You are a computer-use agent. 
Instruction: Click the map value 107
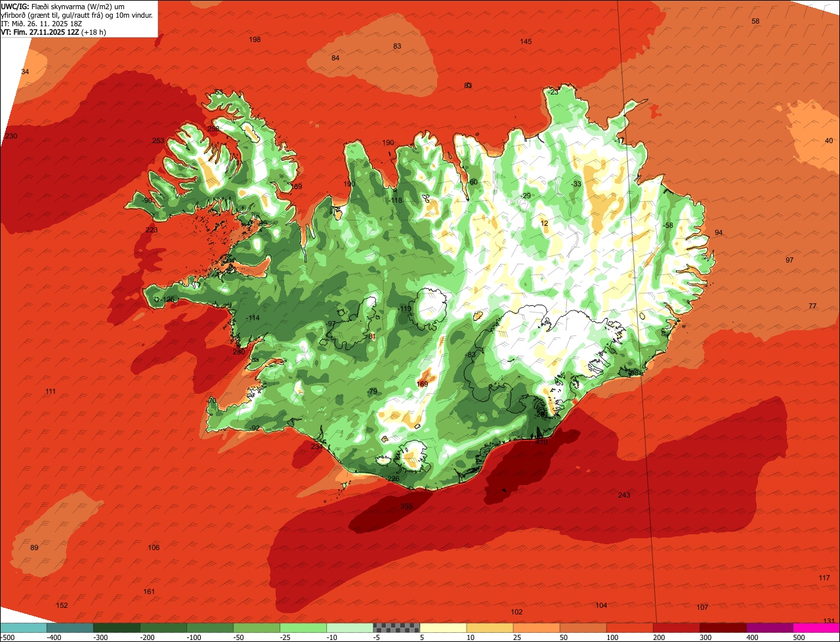(702, 607)
